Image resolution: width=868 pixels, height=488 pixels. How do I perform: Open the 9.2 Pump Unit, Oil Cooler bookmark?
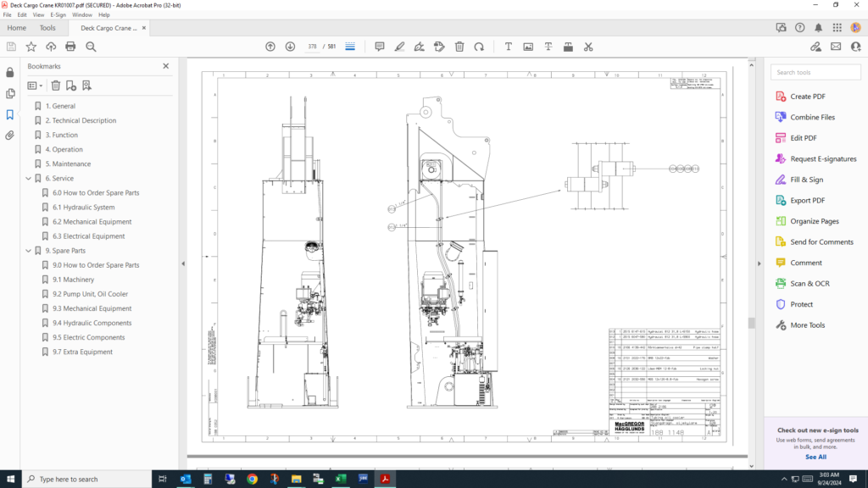(x=90, y=294)
